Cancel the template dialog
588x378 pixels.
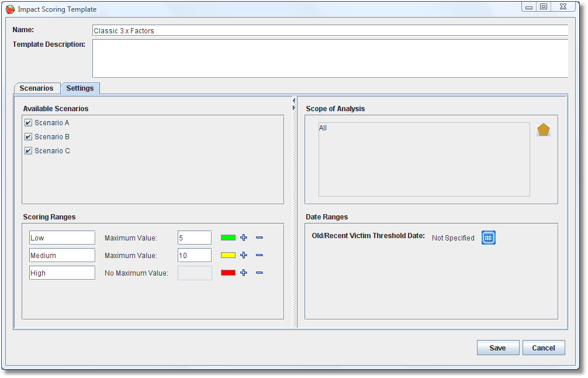543,348
